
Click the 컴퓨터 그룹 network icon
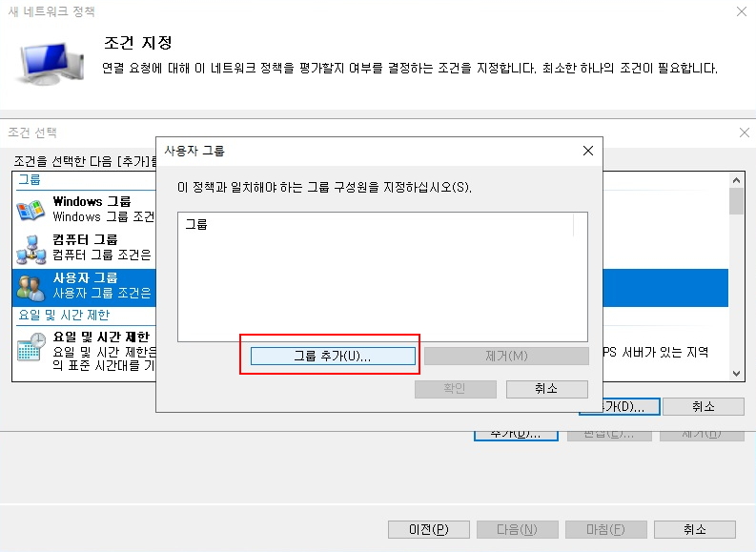(31, 248)
